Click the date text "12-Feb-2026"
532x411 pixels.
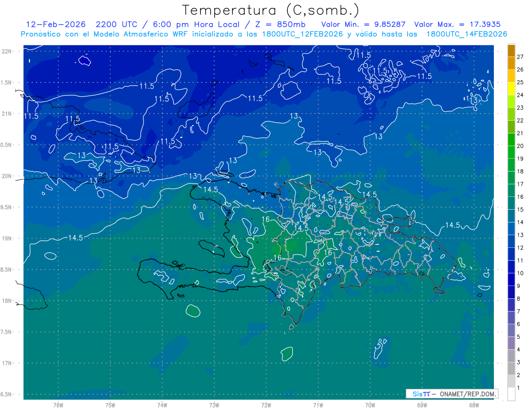56,24
